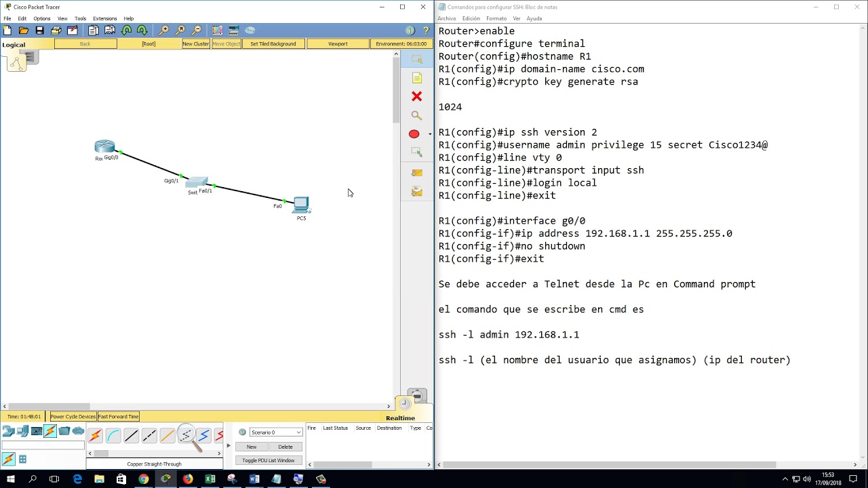
Task: Pick Console cable connection
Action: click(113, 435)
